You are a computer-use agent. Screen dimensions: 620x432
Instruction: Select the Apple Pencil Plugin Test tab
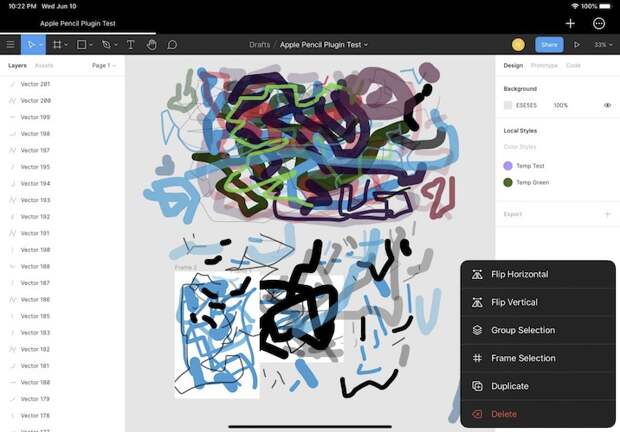78,23
